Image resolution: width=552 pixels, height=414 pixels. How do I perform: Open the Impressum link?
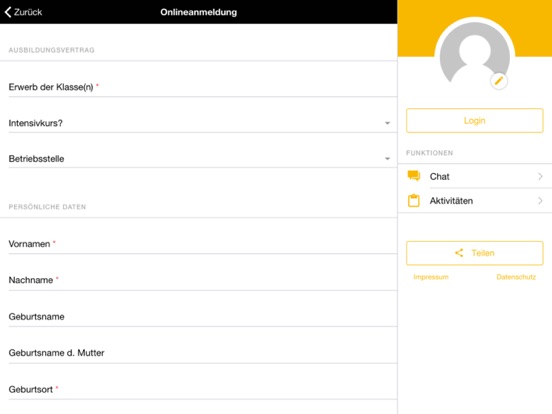click(x=431, y=277)
